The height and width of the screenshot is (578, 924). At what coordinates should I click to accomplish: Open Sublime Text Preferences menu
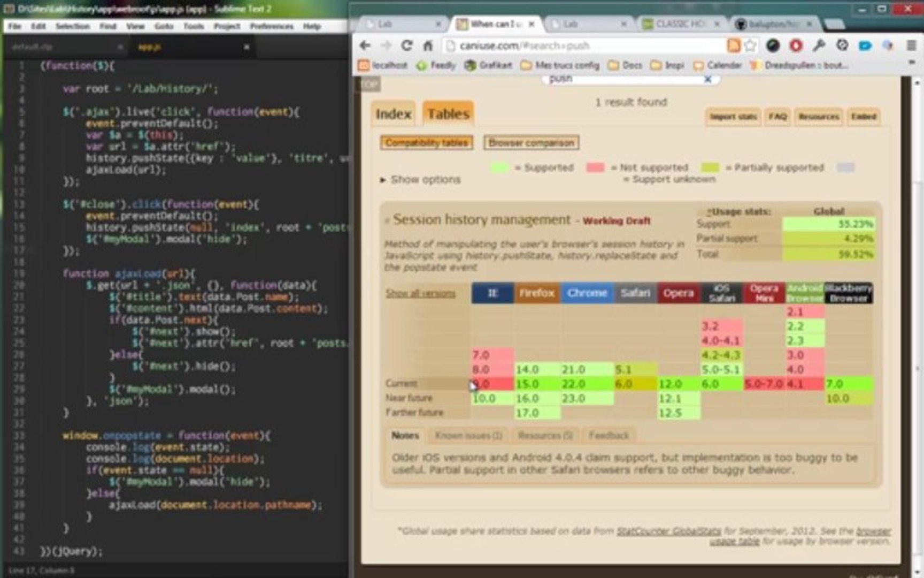click(x=271, y=26)
